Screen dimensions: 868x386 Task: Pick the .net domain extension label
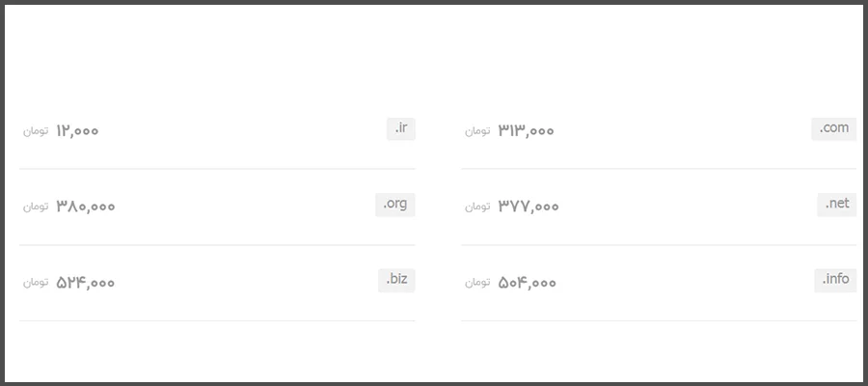click(837, 205)
